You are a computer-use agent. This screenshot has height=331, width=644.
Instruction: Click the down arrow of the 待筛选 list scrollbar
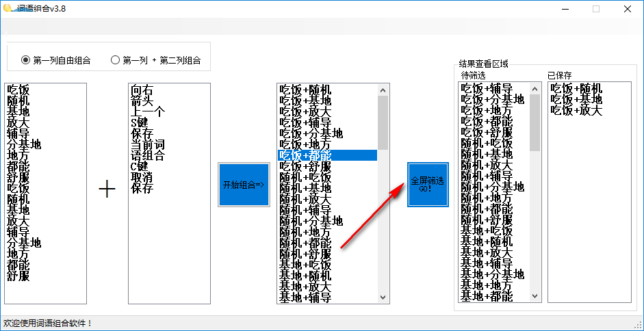[534, 295]
